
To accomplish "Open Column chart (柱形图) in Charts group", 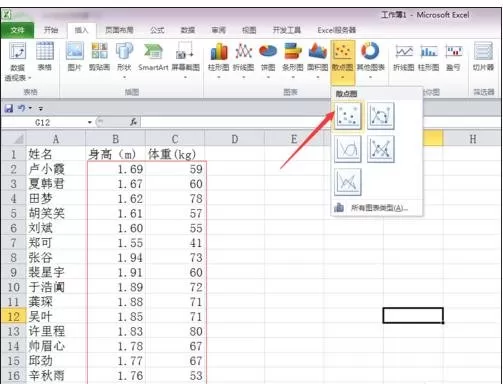I will [219, 60].
